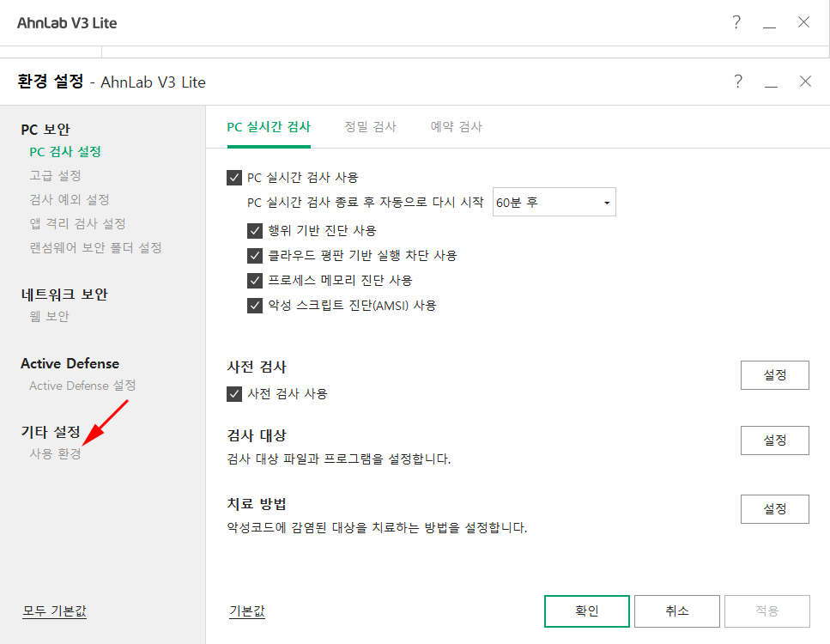Close the 환경 설정 dialog
This screenshot has height=644, width=830.
pos(805,82)
